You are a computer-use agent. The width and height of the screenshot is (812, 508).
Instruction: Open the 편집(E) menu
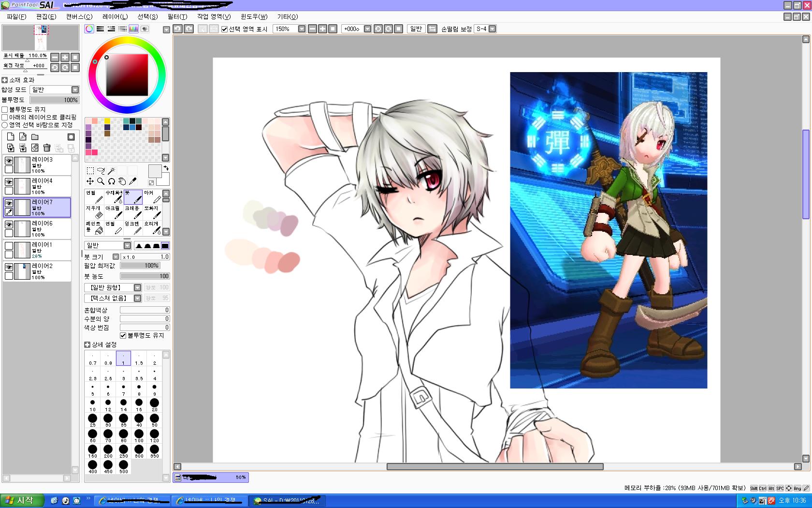pyautogui.click(x=46, y=16)
